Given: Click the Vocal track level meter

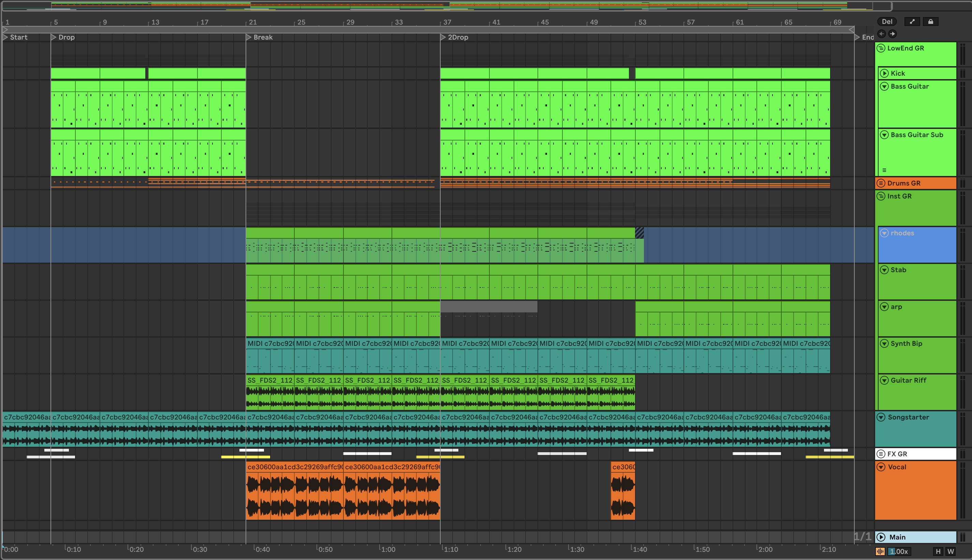Looking at the screenshot, I should [x=962, y=491].
